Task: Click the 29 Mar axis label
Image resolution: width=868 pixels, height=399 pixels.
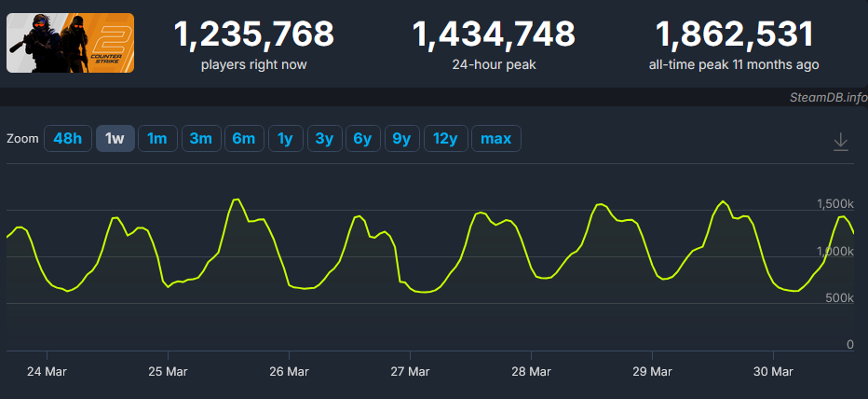Action: tap(652, 371)
